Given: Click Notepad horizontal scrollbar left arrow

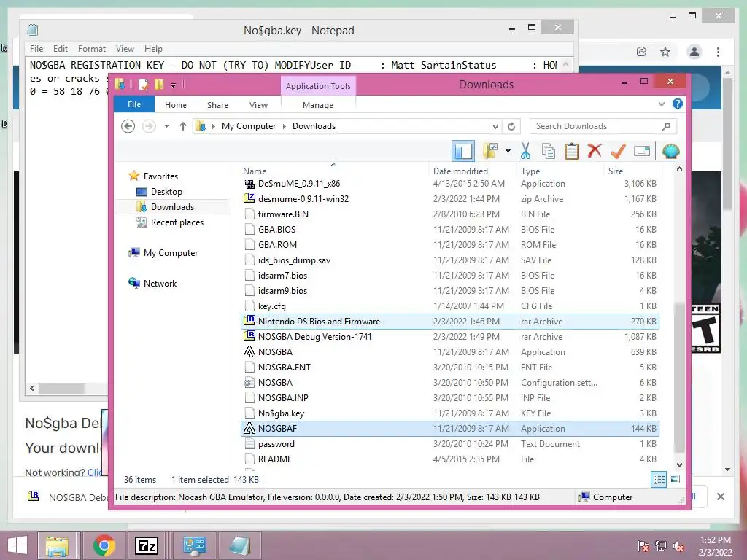Looking at the screenshot, I should (x=32, y=388).
